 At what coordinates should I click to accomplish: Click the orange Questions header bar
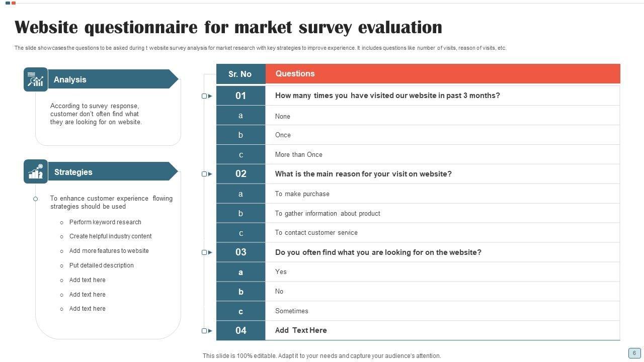[442, 74]
